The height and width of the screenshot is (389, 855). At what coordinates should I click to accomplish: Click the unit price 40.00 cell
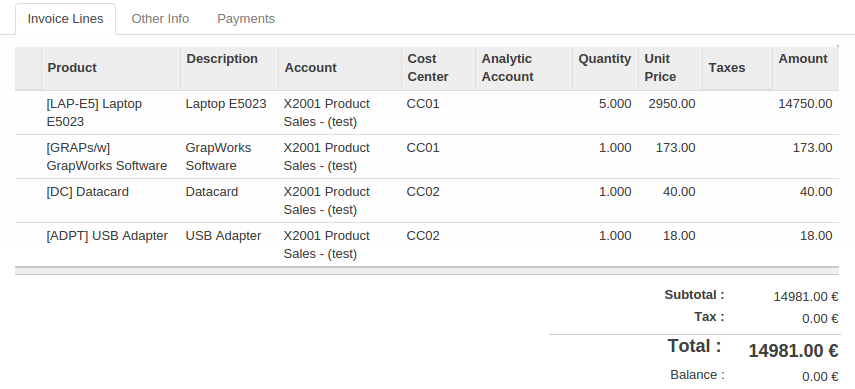tap(670, 201)
